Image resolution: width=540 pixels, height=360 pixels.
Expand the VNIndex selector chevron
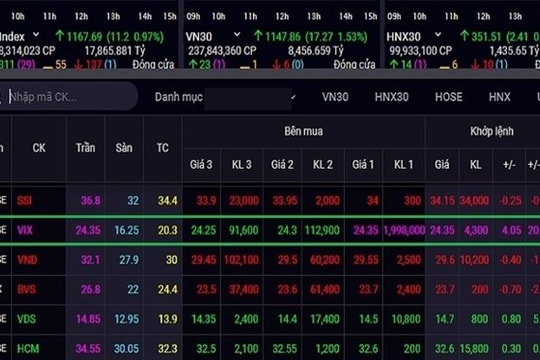pyautogui.click(x=36, y=34)
